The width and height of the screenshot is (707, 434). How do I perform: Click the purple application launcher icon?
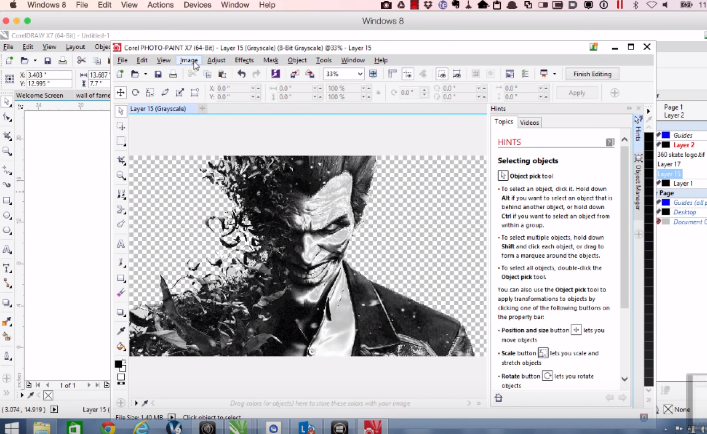(275, 74)
